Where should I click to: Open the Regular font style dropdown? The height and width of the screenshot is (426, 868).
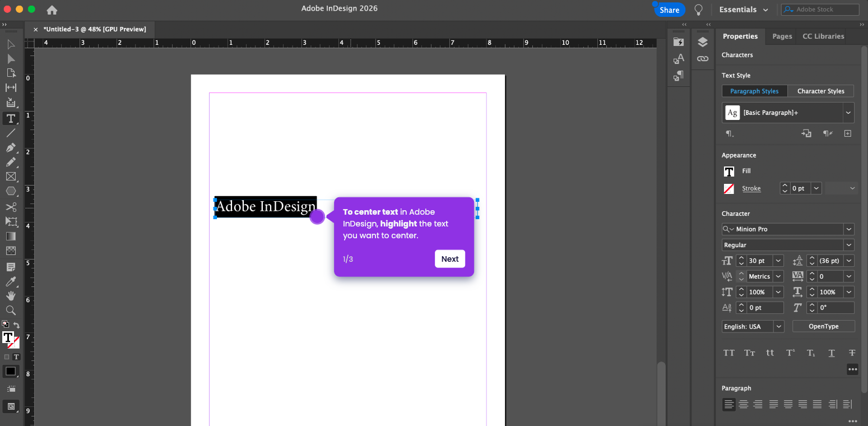pos(850,245)
